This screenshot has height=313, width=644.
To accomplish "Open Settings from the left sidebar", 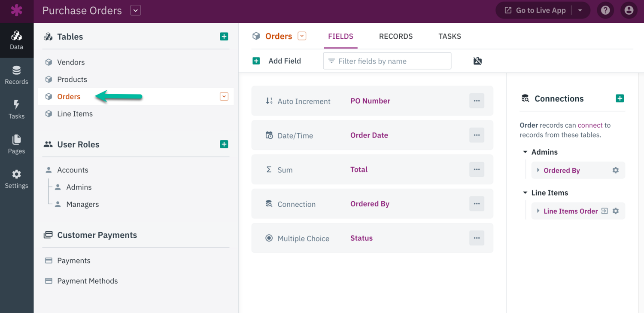I will (x=17, y=179).
